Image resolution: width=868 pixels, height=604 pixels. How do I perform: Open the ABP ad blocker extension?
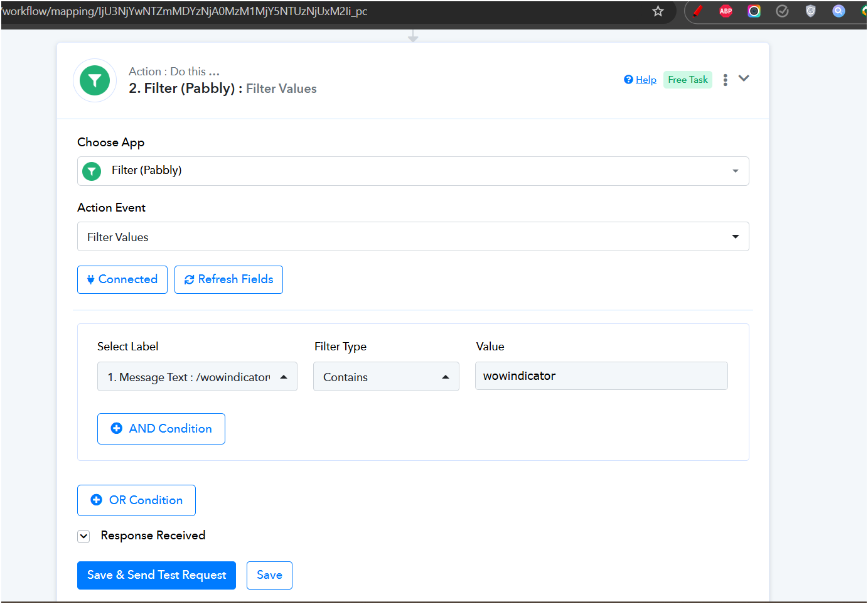726,11
